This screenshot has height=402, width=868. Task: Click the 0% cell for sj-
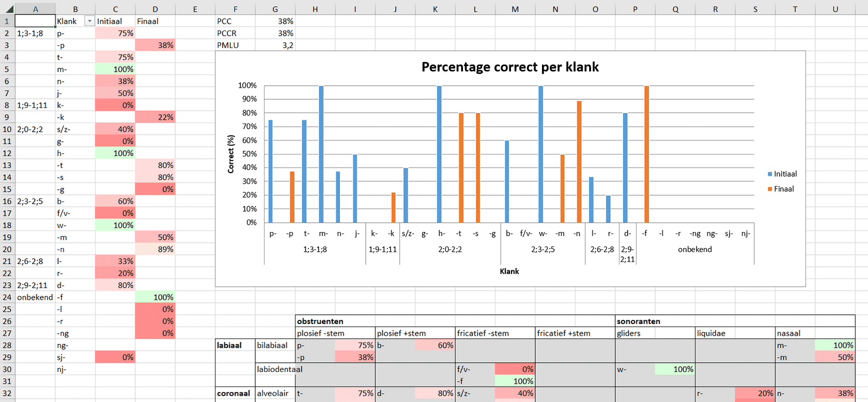pyautogui.click(x=115, y=357)
